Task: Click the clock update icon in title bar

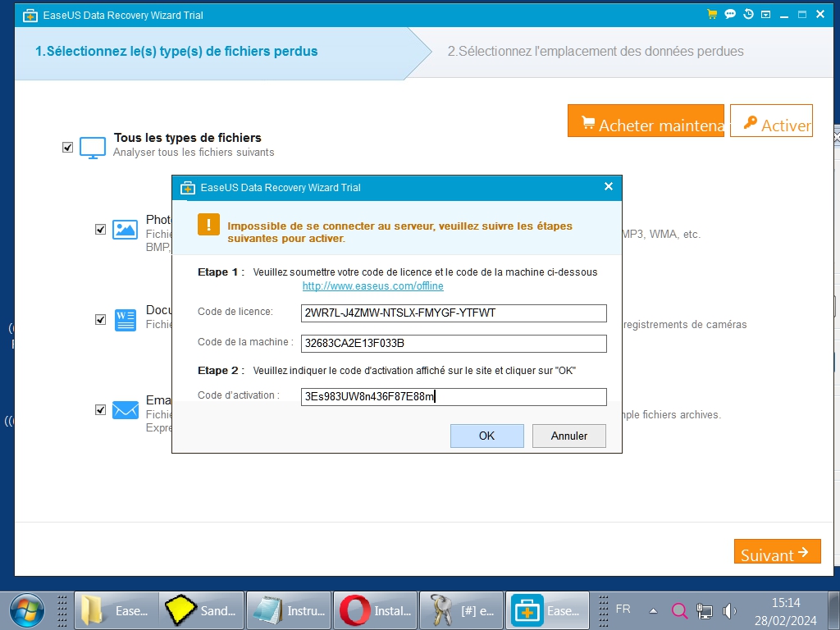Action: click(x=748, y=15)
